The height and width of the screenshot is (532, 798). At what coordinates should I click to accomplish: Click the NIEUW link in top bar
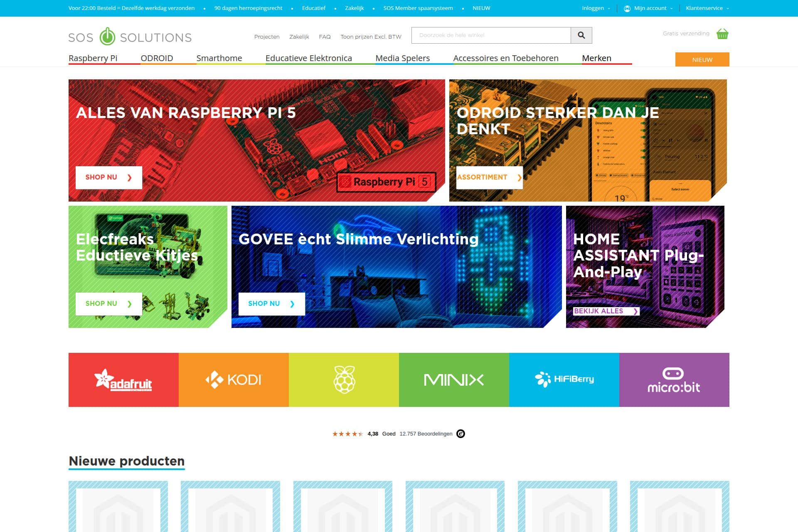coord(481,8)
